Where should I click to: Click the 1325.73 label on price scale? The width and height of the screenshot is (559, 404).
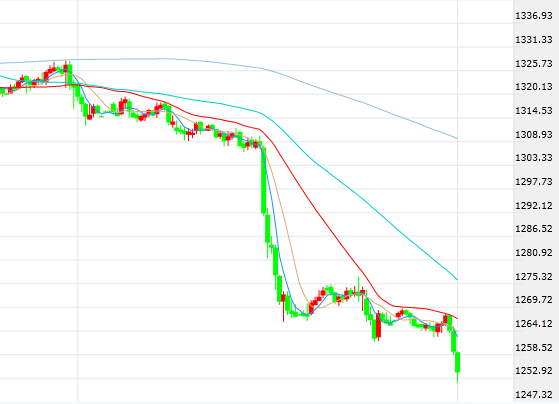point(534,63)
